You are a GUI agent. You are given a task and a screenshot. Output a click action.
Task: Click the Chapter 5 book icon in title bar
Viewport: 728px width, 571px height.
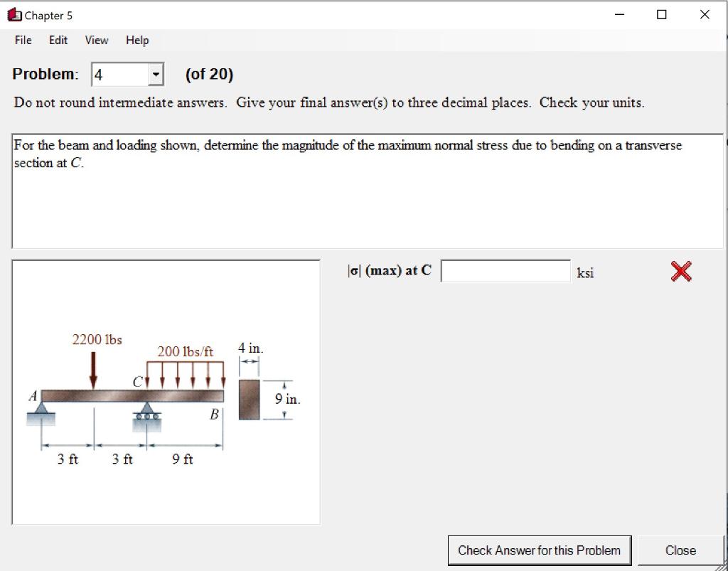click(x=15, y=15)
